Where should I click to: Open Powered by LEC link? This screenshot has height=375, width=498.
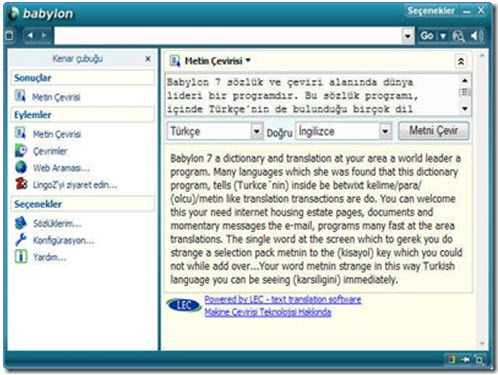(283, 299)
